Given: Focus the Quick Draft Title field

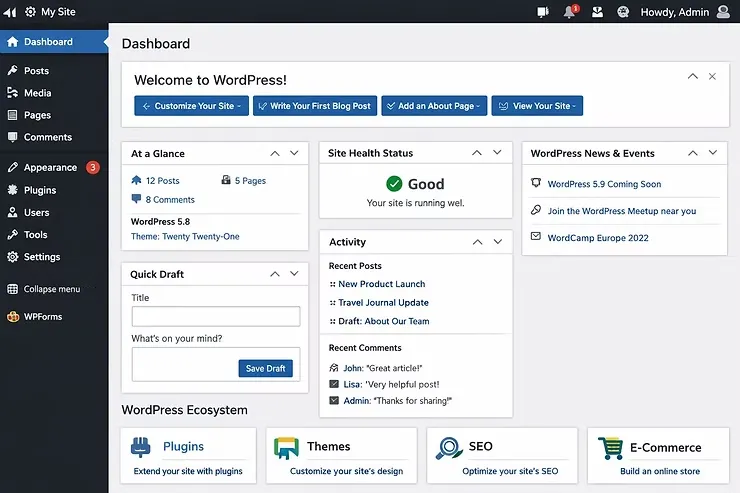Looking at the screenshot, I should click(x=216, y=316).
